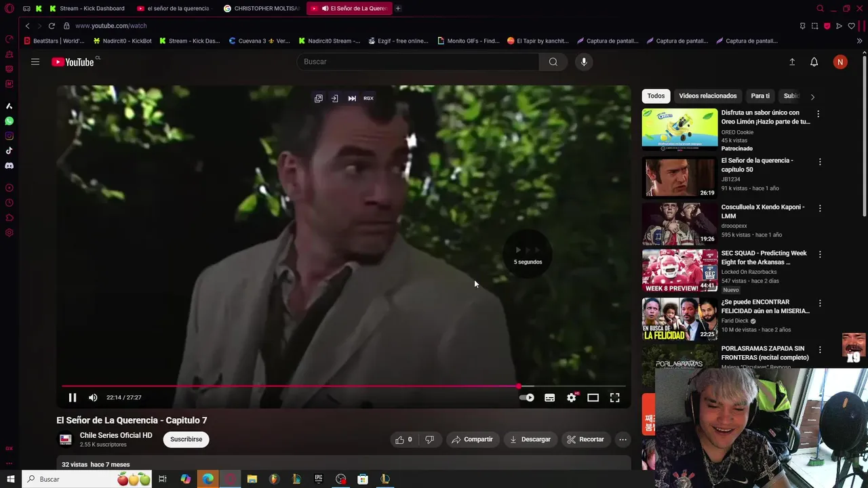Like the video with thumbs up
This screenshot has width=868, height=488.
403,439
